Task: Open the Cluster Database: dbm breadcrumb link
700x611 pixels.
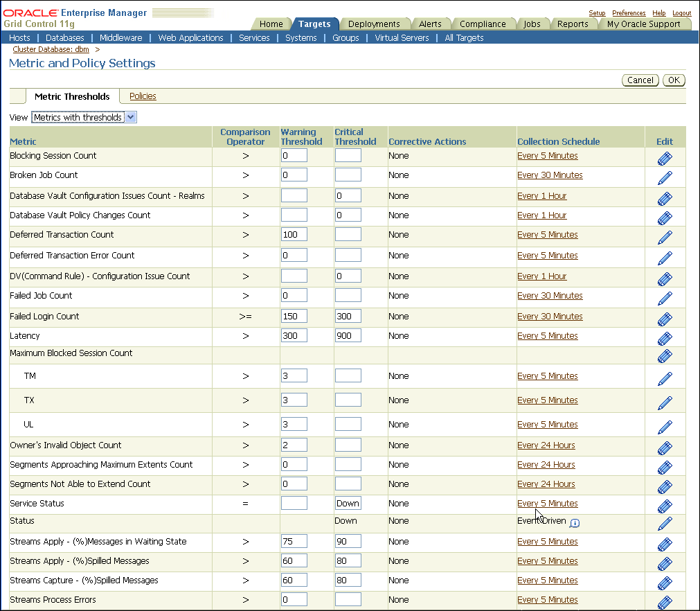Action: click(51, 50)
